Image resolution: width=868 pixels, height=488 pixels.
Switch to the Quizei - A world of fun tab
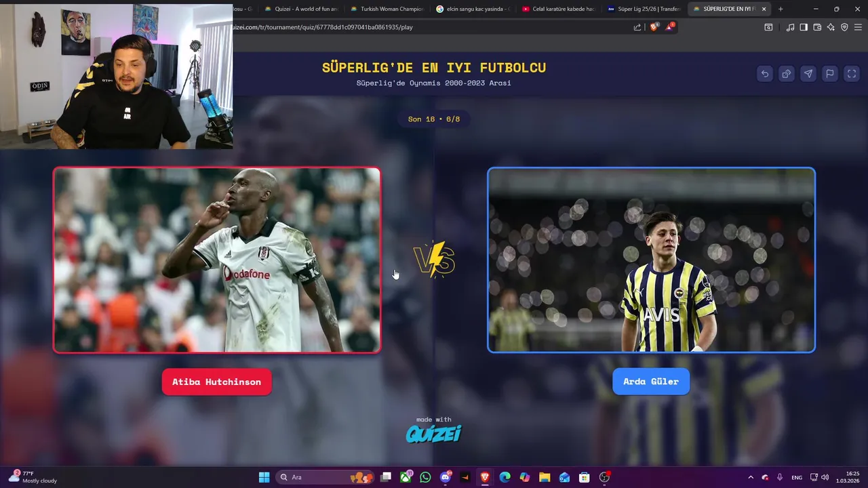301,9
